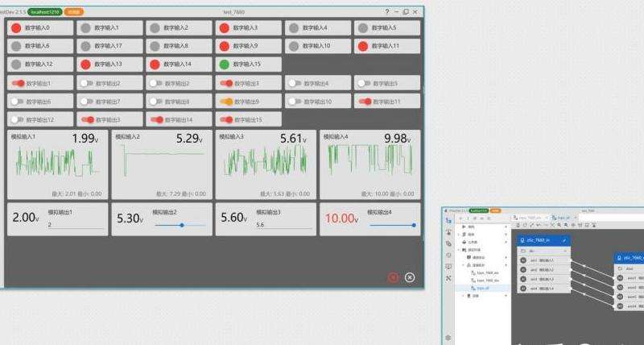Click the 模拟输出2 slider track
The height and width of the screenshot is (345, 644).
[x=182, y=225]
